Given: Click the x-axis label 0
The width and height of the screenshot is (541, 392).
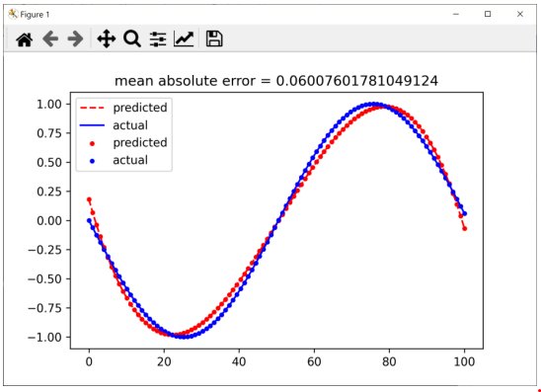Looking at the screenshot, I should click(89, 362).
